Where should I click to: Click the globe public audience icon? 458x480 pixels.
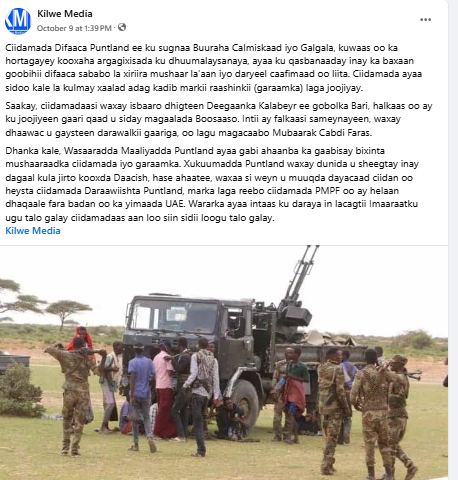click(122, 27)
